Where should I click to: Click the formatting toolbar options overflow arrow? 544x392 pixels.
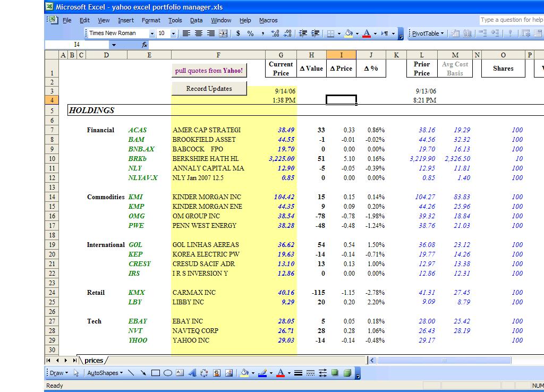pyautogui.click(x=401, y=33)
